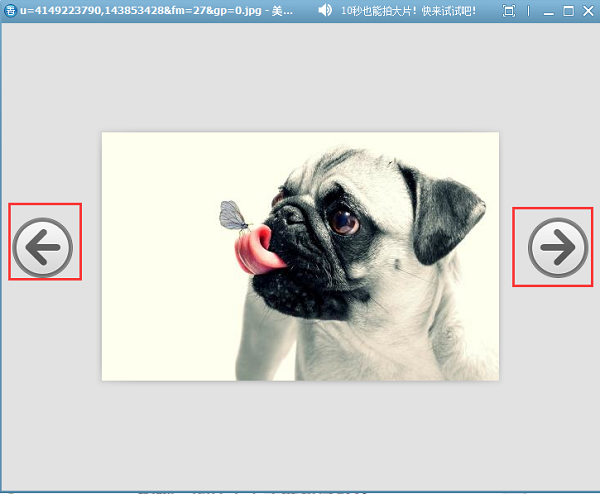
Task: Toggle fullscreen view icon in title bar
Action: point(509,11)
